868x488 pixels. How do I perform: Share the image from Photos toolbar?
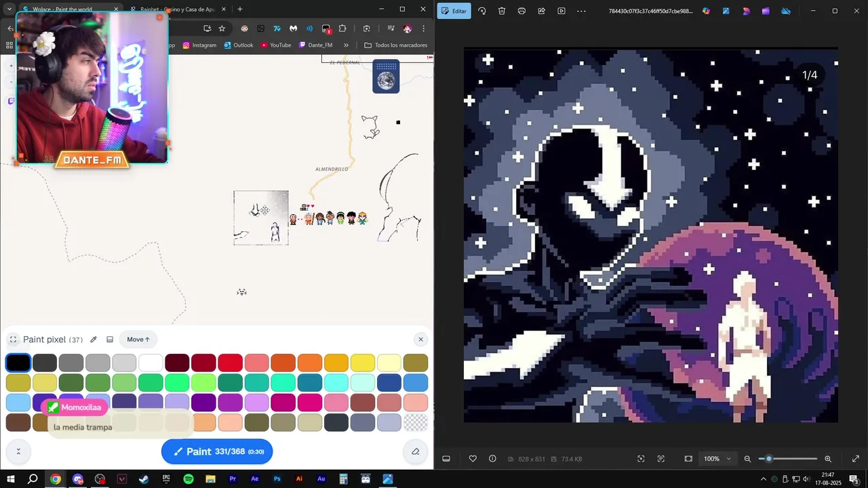541,11
